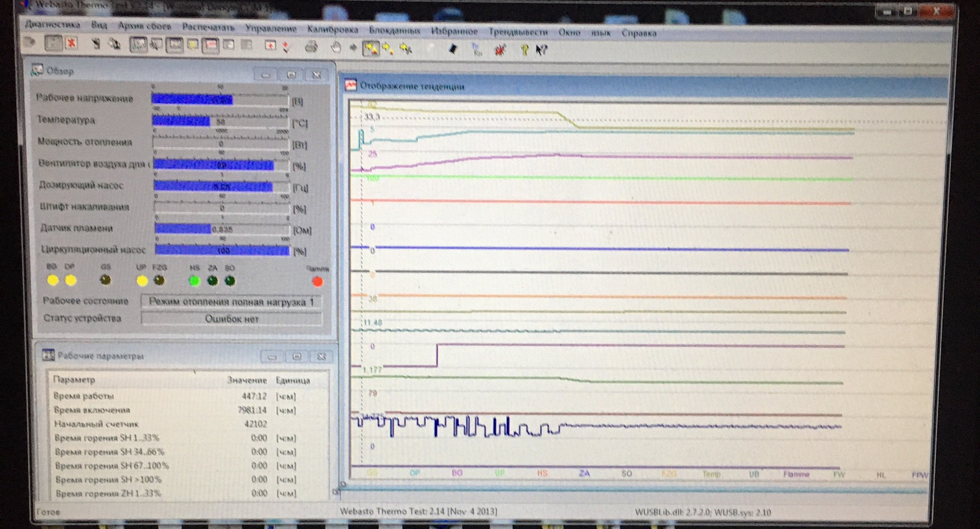Click the value 7981:14

point(251,410)
